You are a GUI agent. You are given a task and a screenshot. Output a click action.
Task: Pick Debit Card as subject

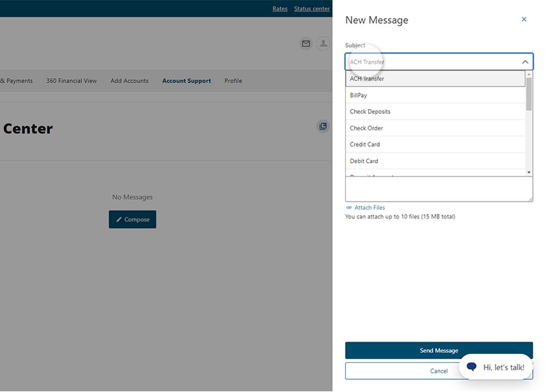pyautogui.click(x=435, y=161)
